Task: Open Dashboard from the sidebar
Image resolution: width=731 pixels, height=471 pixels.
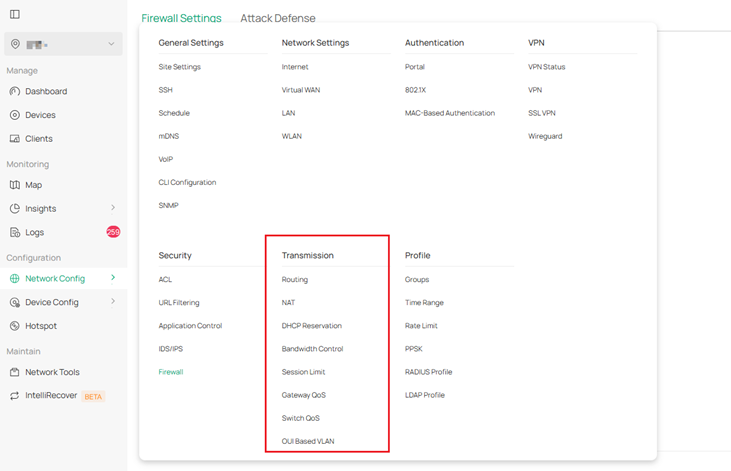Action: (46, 91)
